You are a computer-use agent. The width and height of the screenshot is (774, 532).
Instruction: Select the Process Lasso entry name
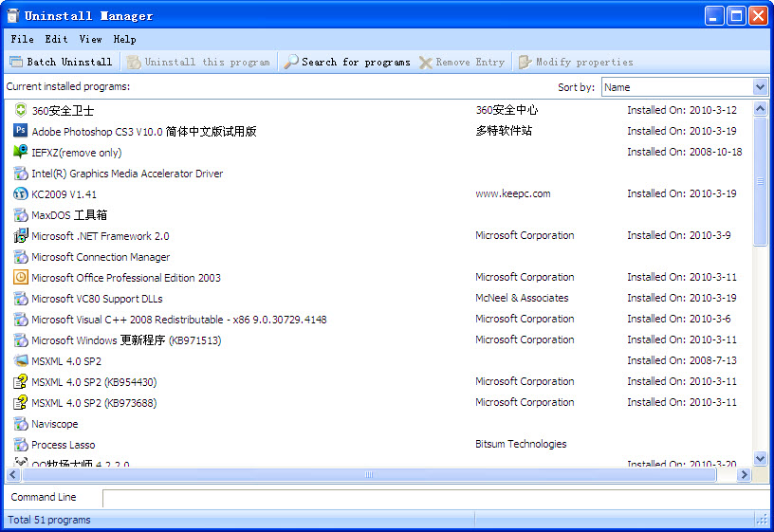(x=64, y=445)
